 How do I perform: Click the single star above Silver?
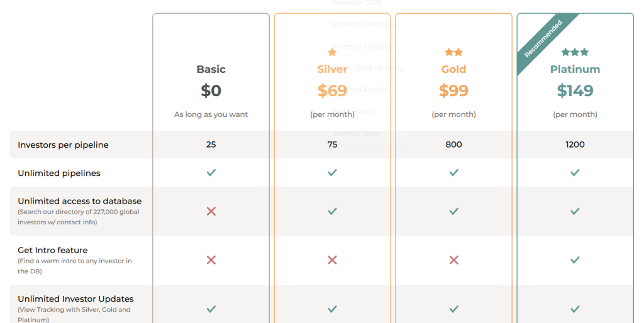(x=332, y=52)
